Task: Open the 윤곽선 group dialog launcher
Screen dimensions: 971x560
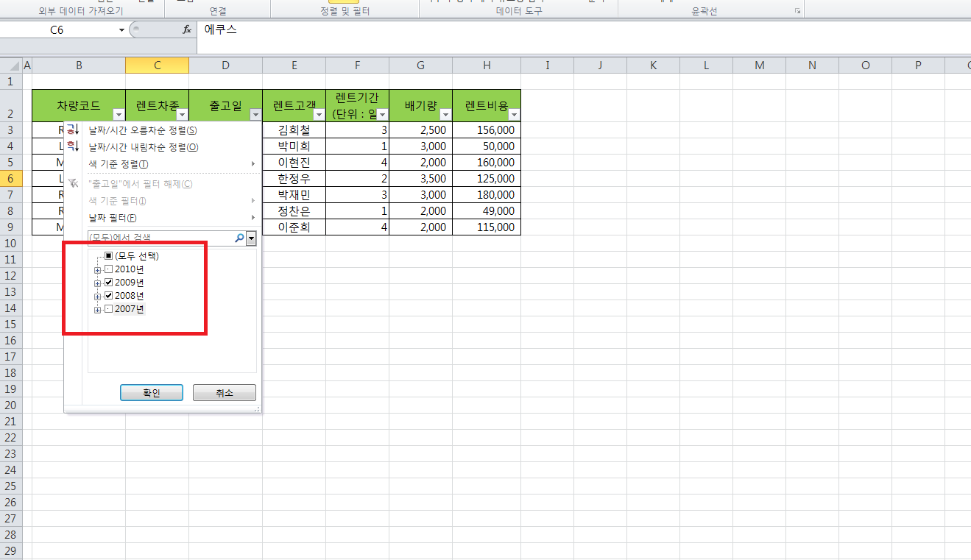Action: click(x=797, y=12)
